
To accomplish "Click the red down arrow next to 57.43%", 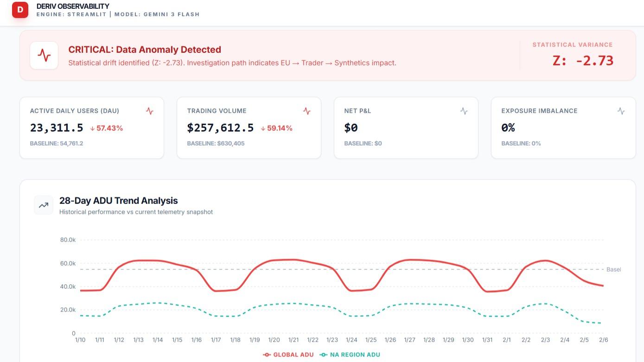I will (92, 128).
